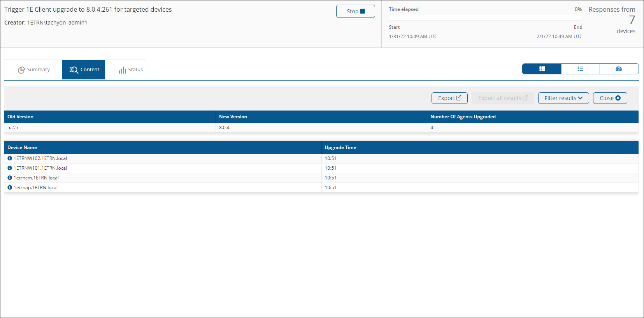Viewport: 644px width, 318px height.
Task: Expand the Filter results dropdown
Action: [x=563, y=98]
